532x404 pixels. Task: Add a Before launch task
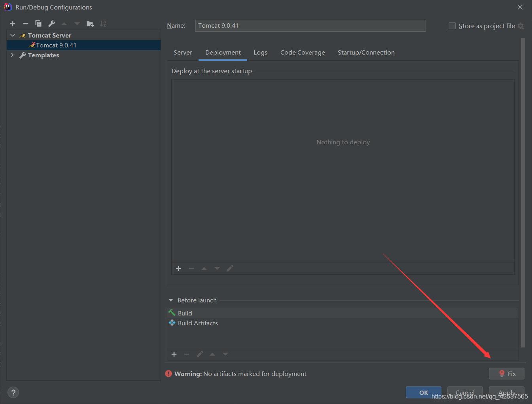click(174, 354)
